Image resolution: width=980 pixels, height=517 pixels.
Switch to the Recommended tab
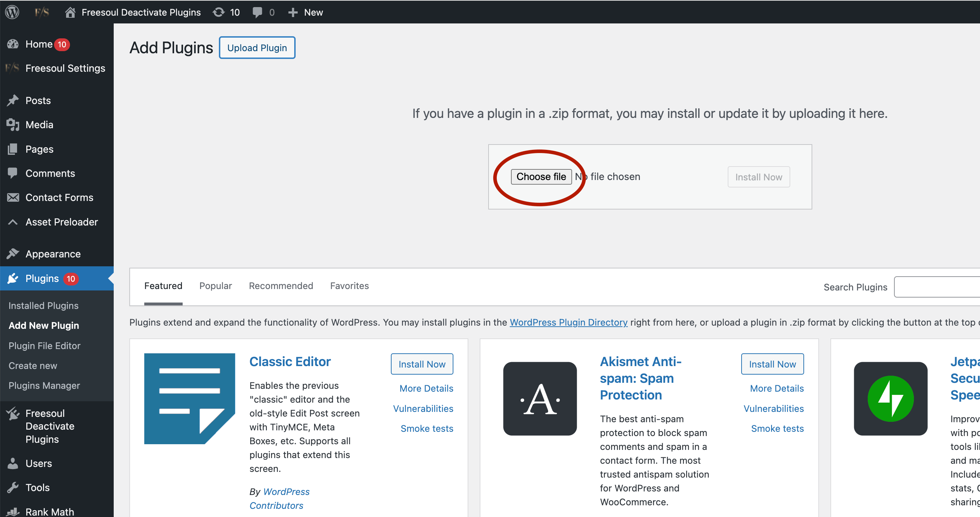[281, 285]
